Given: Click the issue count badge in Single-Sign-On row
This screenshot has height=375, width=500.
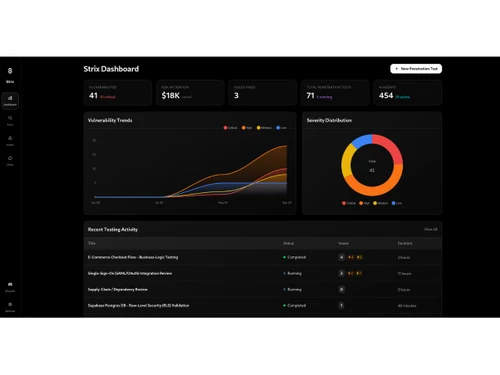Looking at the screenshot, I should tap(341, 273).
